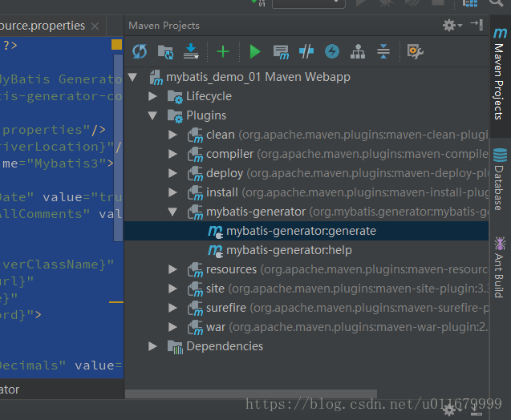Open the Maven Projects side tab
Viewport: 511px width, 420px height.
click(500, 75)
